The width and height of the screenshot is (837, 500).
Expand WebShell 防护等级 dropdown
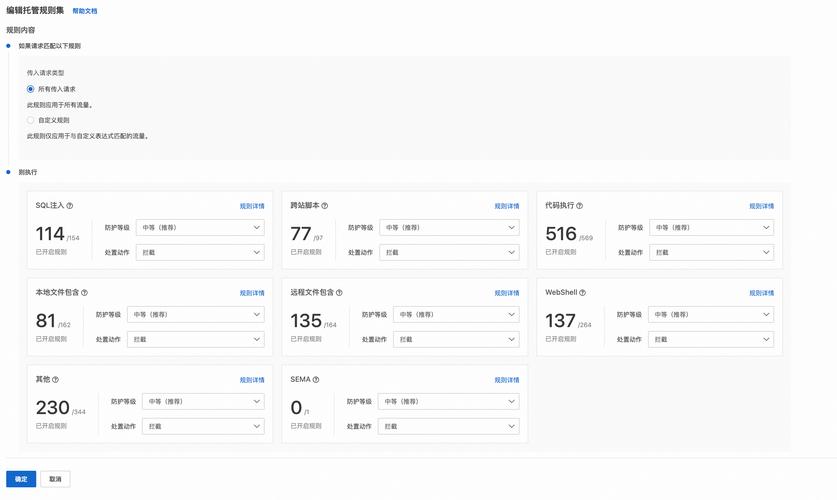pyautogui.click(x=711, y=315)
